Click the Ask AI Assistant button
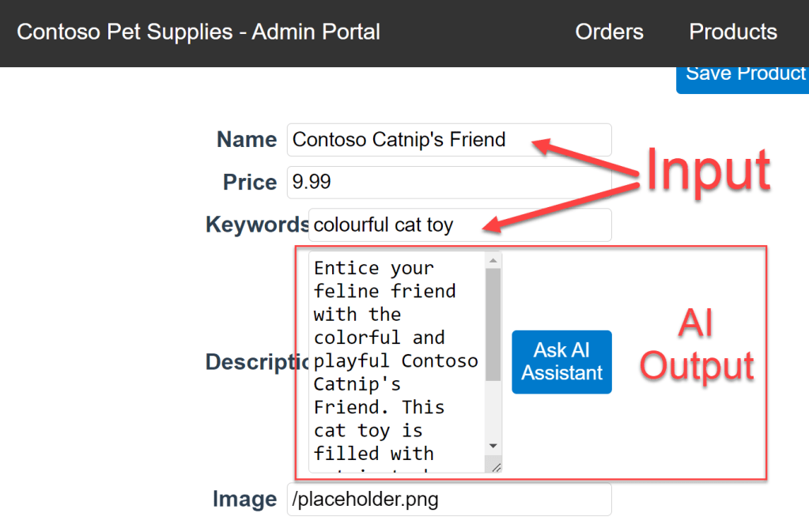 (561, 362)
